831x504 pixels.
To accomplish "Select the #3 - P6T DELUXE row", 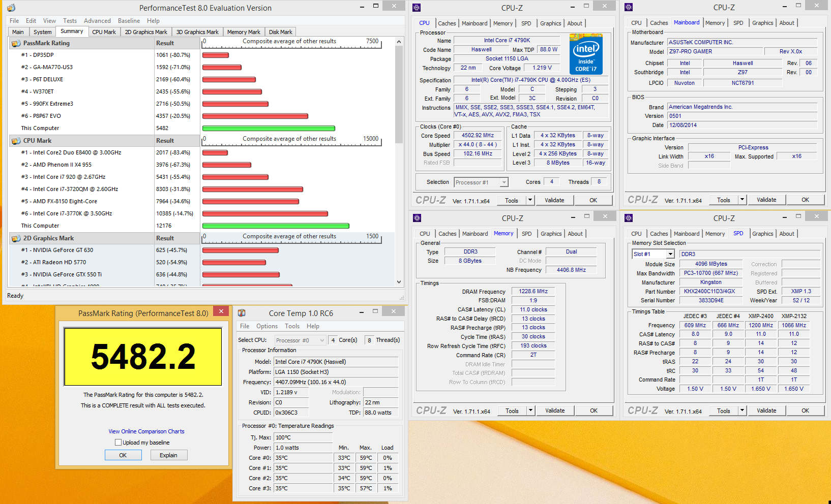I will point(105,79).
